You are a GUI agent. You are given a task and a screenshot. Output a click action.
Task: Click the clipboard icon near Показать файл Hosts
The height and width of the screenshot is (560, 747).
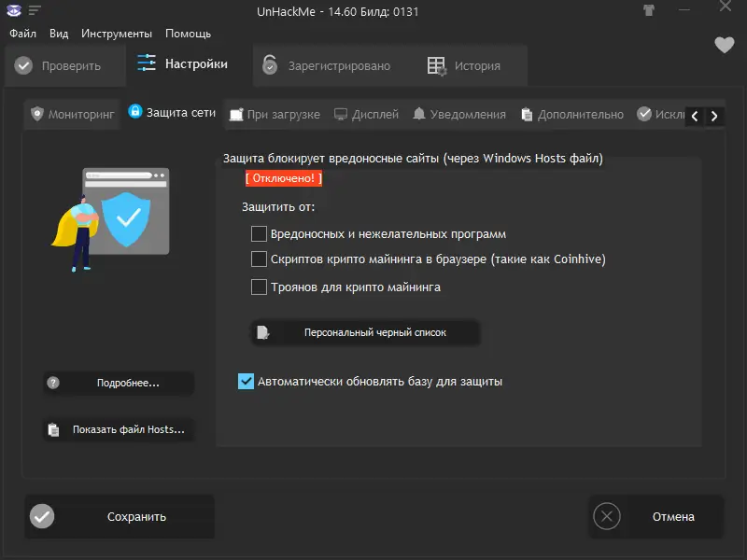(x=53, y=429)
